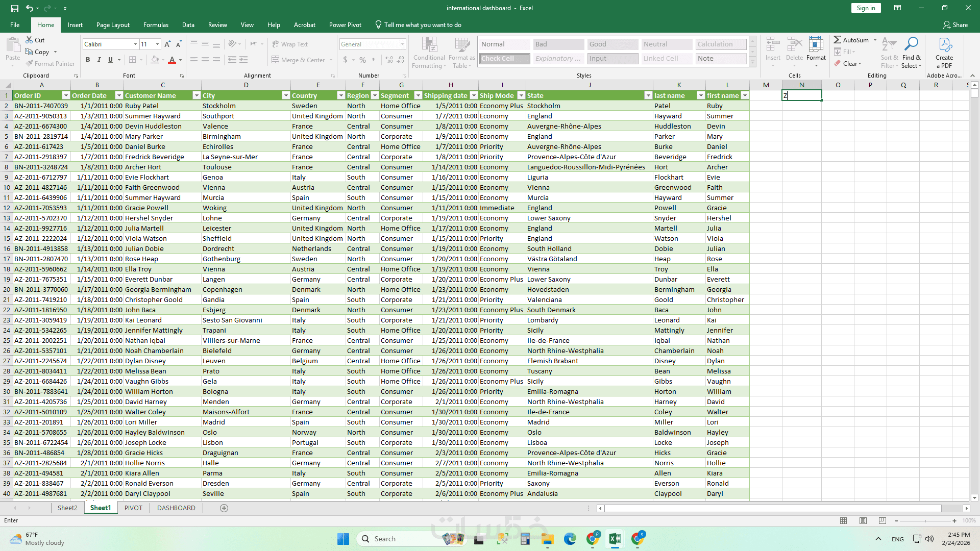Toggle Bold formatting
This screenshot has height=551, width=980.
click(x=88, y=60)
